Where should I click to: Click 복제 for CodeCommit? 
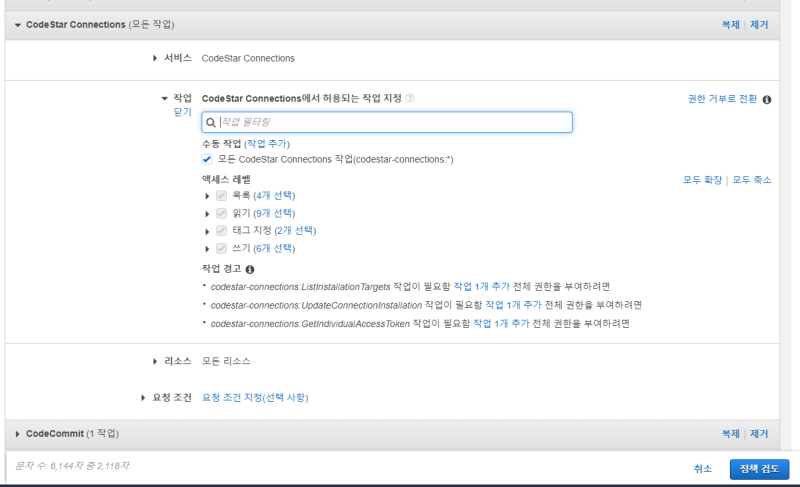coord(731,433)
